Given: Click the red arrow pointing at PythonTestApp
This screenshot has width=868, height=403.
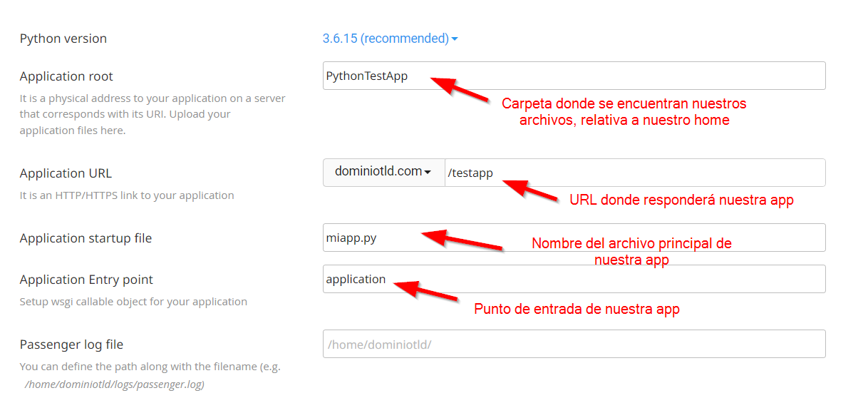Looking at the screenshot, I should (460, 88).
